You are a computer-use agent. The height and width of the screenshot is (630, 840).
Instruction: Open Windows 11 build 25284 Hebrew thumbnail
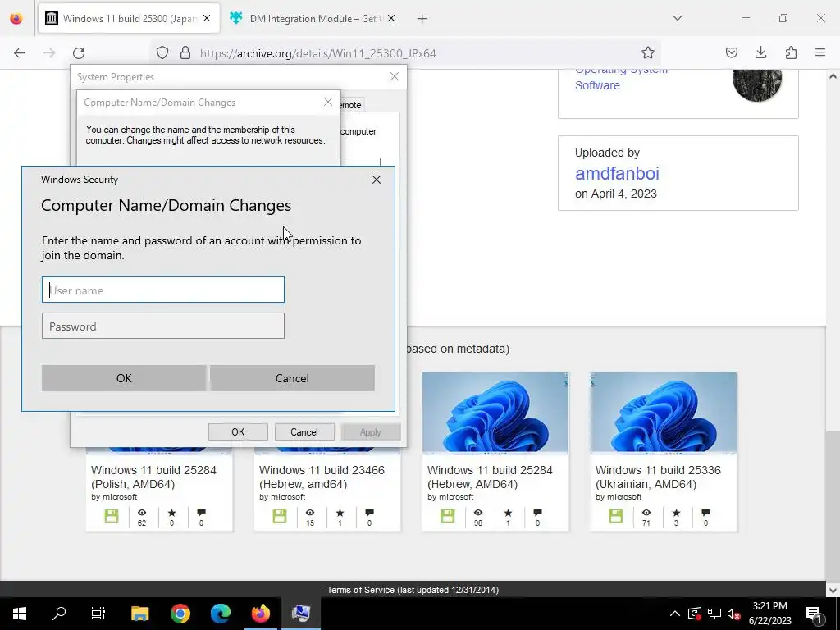pyautogui.click(x=495, y=413)
